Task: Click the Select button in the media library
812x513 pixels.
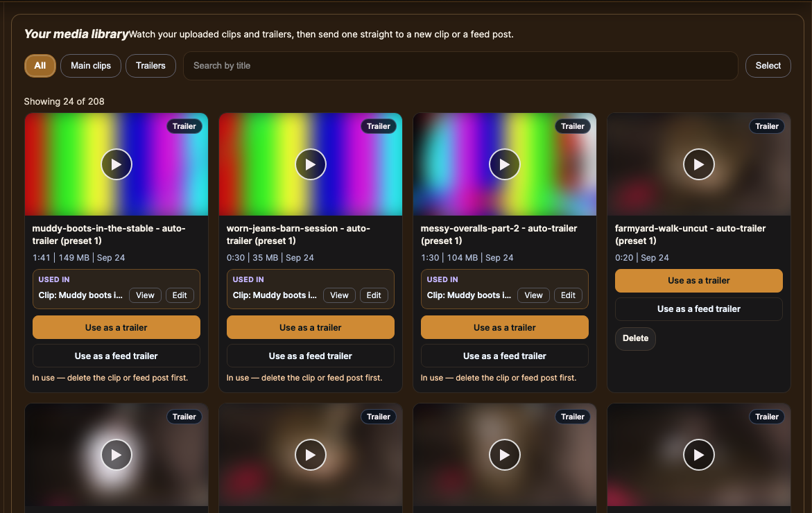Action: point(768,66)
